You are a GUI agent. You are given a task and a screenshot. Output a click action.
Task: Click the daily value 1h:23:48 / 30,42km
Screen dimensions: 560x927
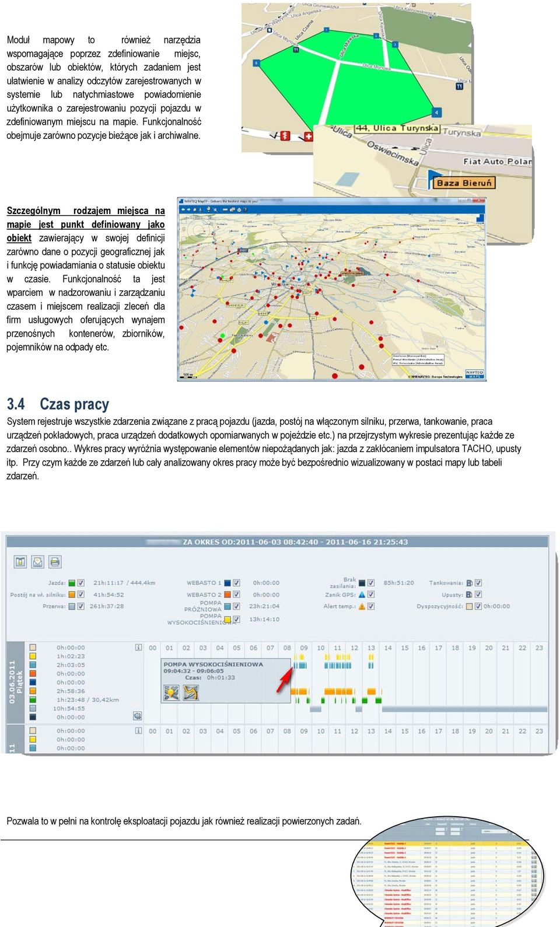coord(87,699)
